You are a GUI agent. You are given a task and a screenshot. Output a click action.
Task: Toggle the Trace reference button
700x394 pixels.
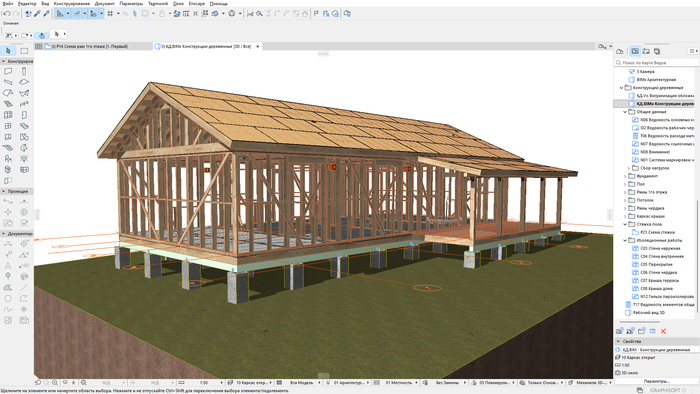coord(145,14)
